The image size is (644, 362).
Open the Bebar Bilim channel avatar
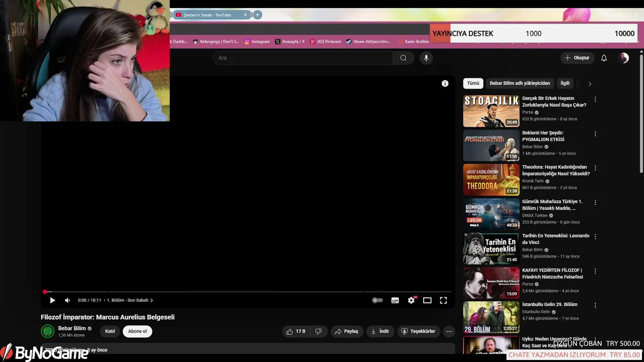pyautogui.click(x=47, y=331)
